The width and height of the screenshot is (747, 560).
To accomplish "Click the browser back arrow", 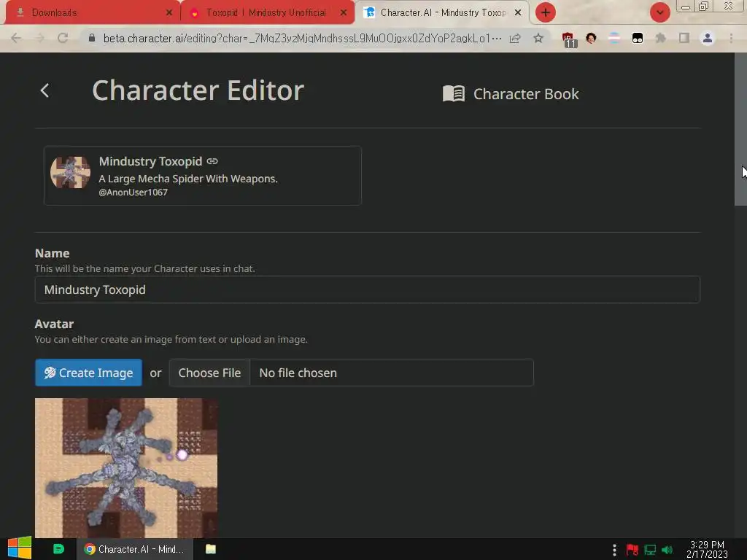I will [x=16, y=38].
